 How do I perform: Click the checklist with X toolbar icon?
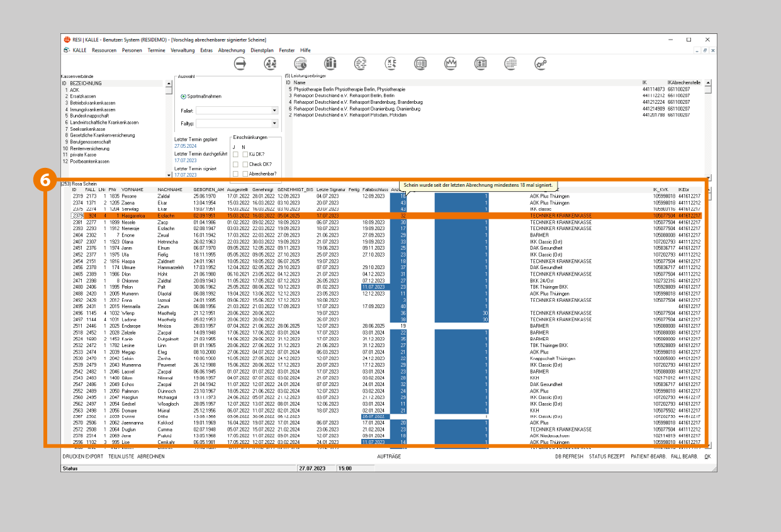pos(390,63)
